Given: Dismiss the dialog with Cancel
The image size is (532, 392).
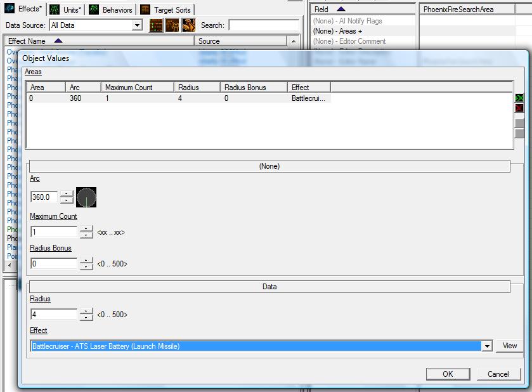Looking at the screenshot, I should pos(498,374).
